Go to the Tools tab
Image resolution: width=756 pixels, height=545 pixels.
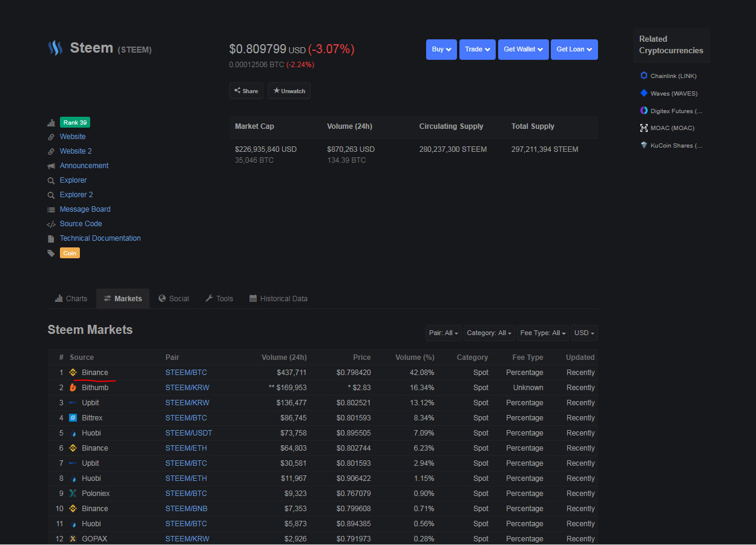pos(219,299)
